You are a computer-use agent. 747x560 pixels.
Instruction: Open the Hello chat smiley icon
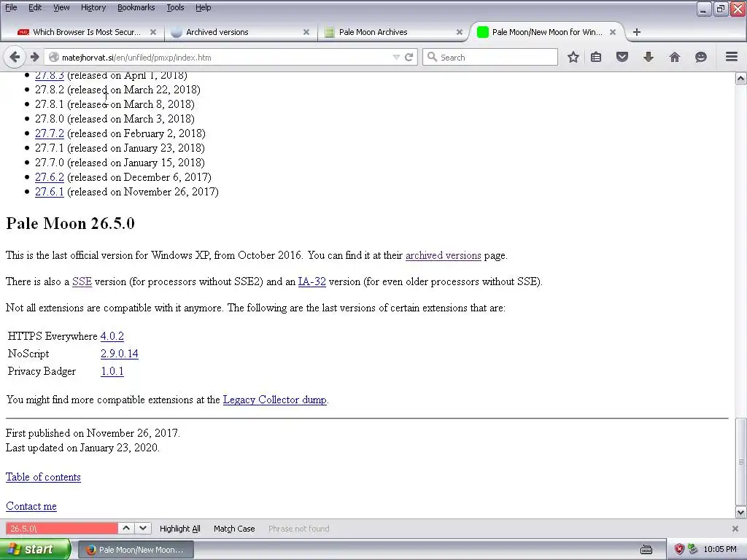[701, 57]
